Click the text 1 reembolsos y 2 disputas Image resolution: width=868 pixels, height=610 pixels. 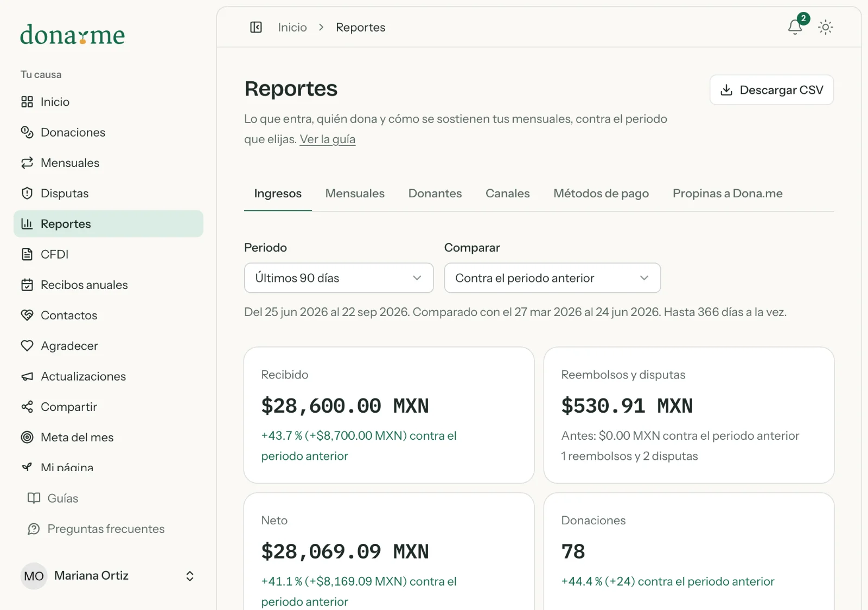point(629,456)
